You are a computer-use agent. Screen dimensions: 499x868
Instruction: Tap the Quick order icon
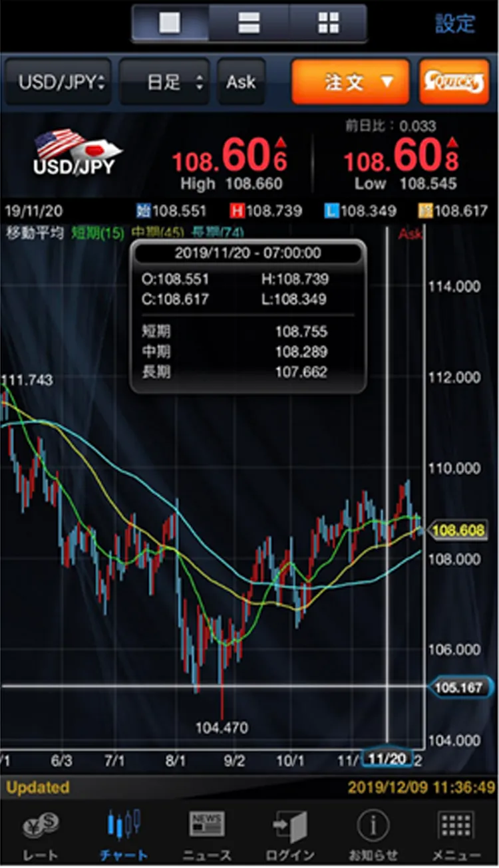click(x=454, y=82)
